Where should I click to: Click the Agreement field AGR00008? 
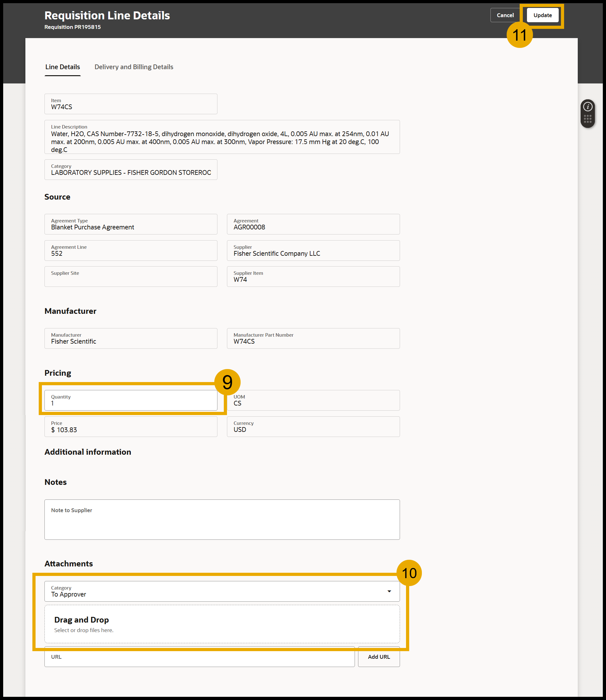point(313,224)
